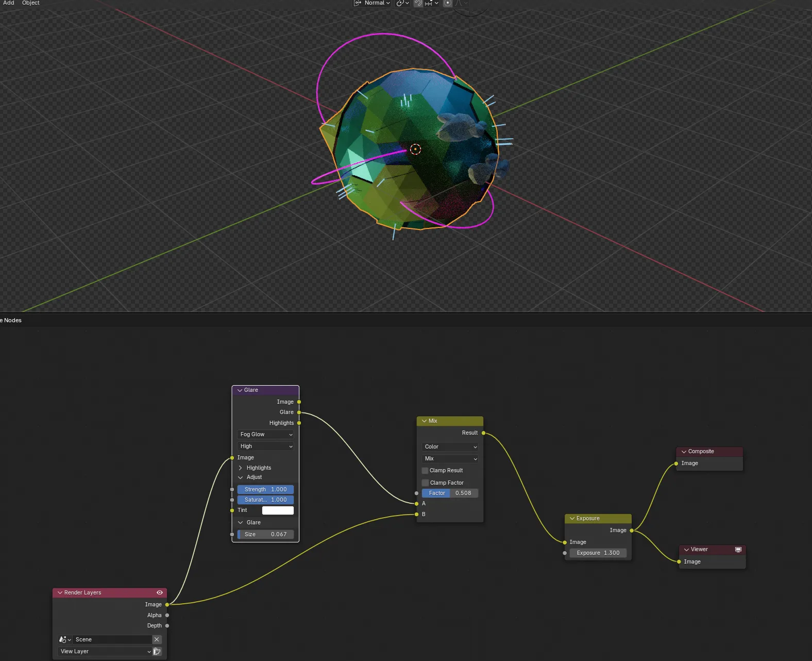Viewport: 812px width, 661px height.
Task: Enable proportional editing circle icon
Action: pyautogui.click(x=447, y=3)
